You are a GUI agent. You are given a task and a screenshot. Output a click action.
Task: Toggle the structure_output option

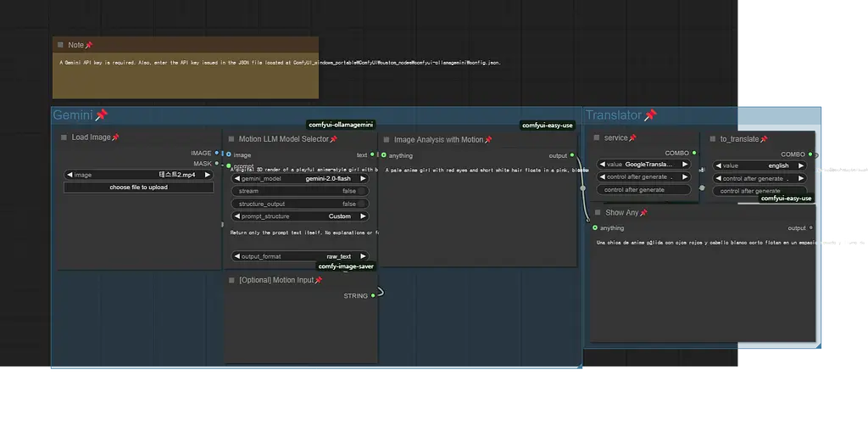coord(299,204)
